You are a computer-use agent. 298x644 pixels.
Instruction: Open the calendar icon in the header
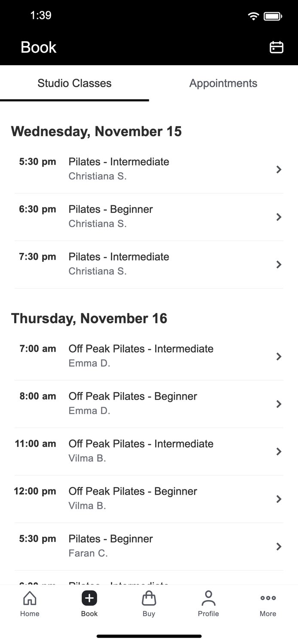pos(276,47)
